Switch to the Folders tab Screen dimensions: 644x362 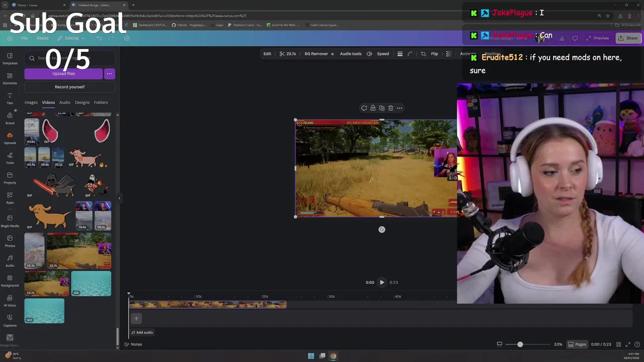101,103
